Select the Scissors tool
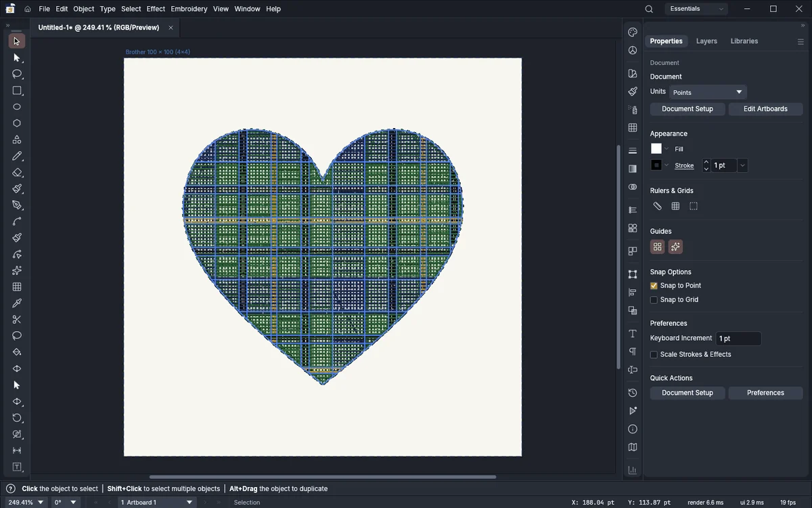This screenshot has height=508, width=812. (x=17, y=320)
